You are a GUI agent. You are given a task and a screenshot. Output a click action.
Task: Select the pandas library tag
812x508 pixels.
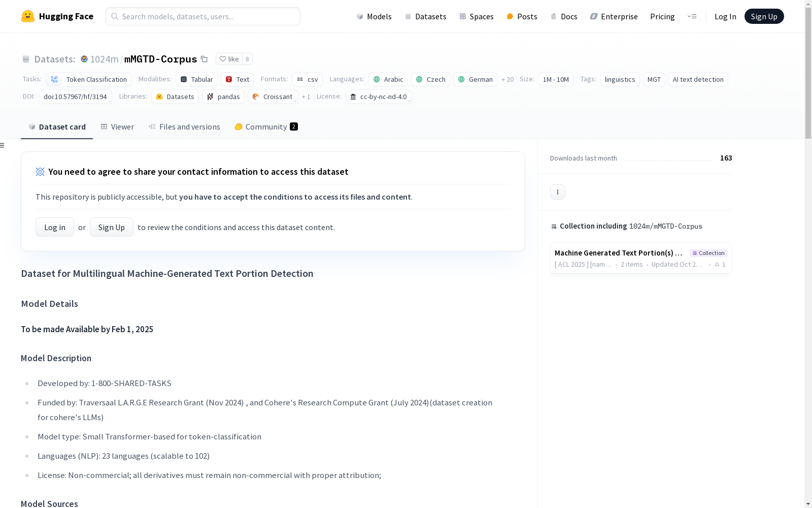pyautogui.click(x=223, y=97)
